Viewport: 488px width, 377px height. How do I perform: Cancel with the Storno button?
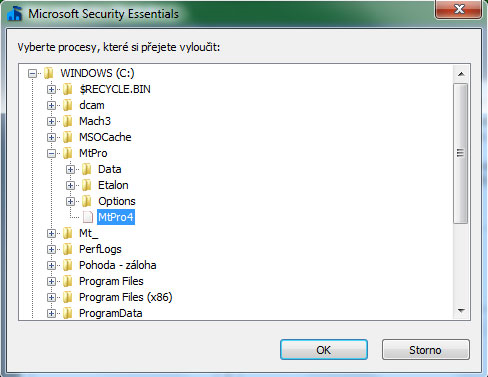coord(425,350)
